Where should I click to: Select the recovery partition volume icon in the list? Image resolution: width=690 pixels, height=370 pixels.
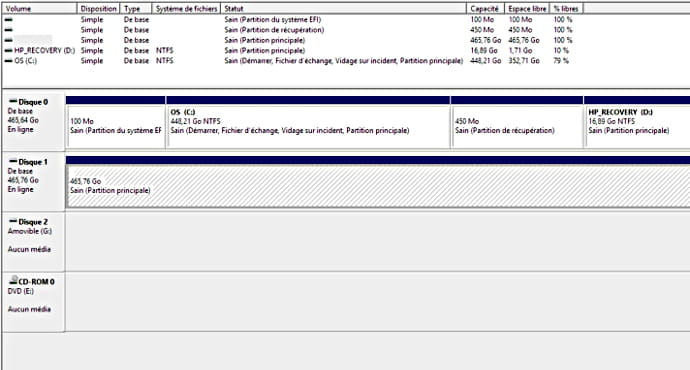(x=8, y=30)
